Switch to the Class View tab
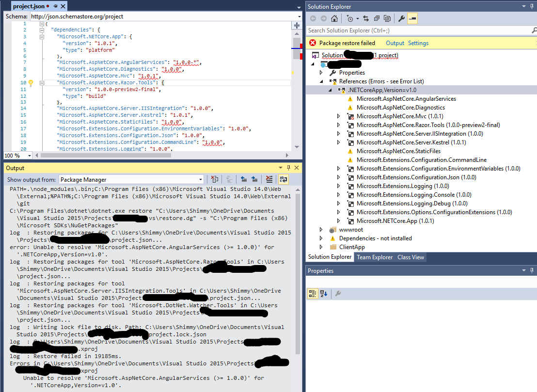The height and width of the screenshot is (392, 537). tap(411, 257)
